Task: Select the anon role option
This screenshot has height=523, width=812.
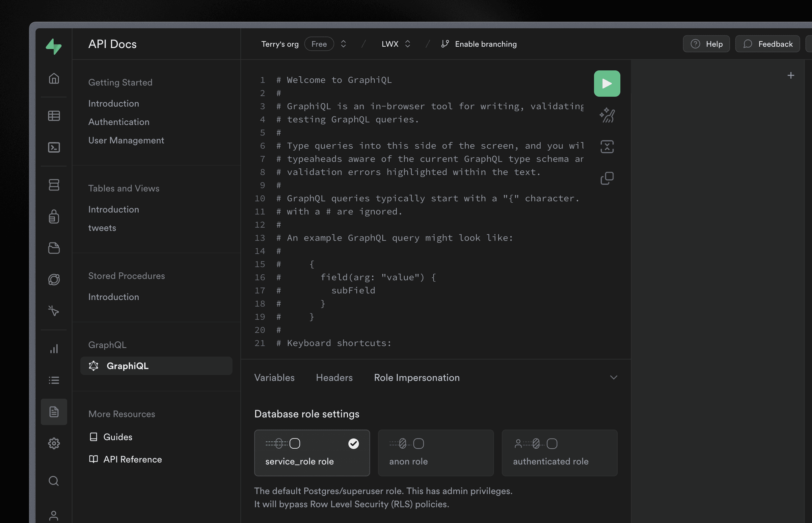Action: pyautogui.click(x=436, y=453)
